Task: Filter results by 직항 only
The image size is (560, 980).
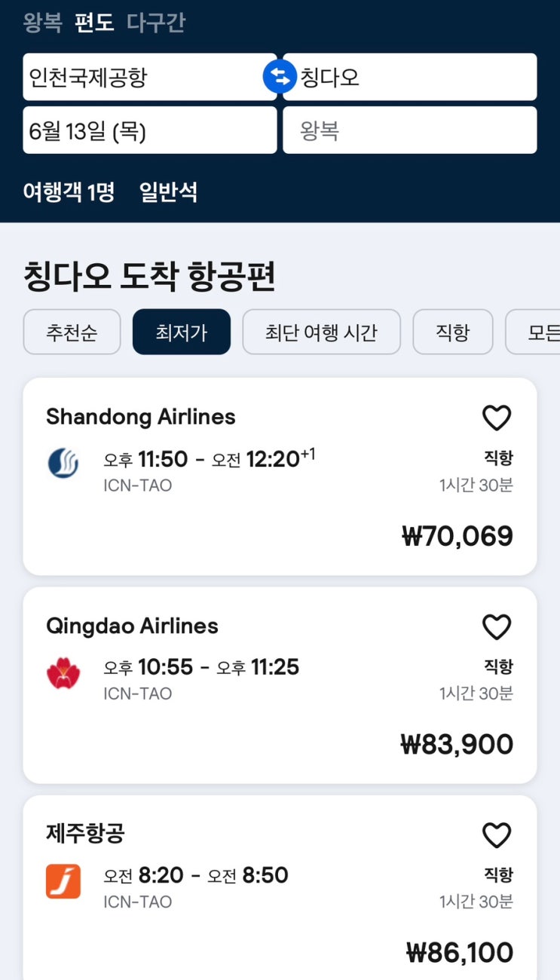Action: (452, 332)
